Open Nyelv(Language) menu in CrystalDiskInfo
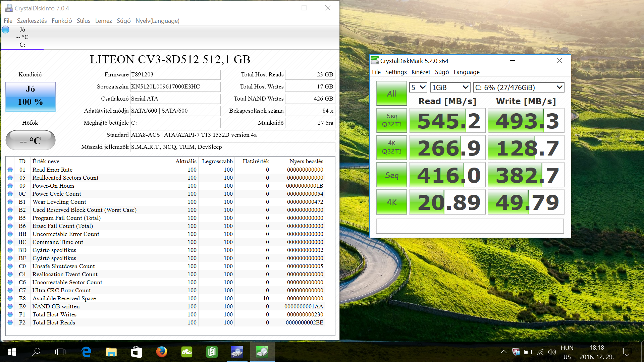 click(x=157, y=21)
